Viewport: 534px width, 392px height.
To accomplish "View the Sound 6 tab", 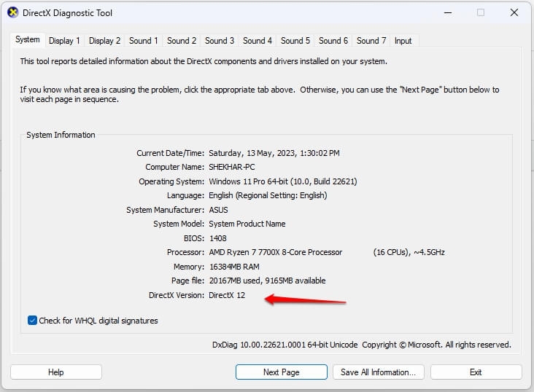I will point(333,41).
